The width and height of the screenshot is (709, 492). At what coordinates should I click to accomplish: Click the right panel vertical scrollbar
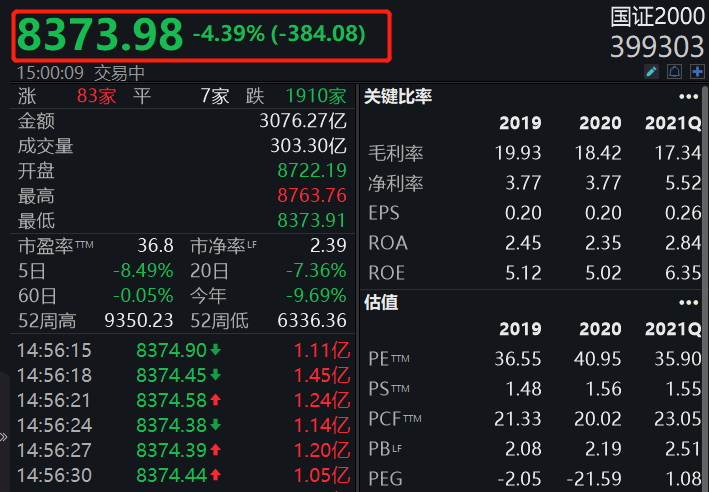point(706,289)
